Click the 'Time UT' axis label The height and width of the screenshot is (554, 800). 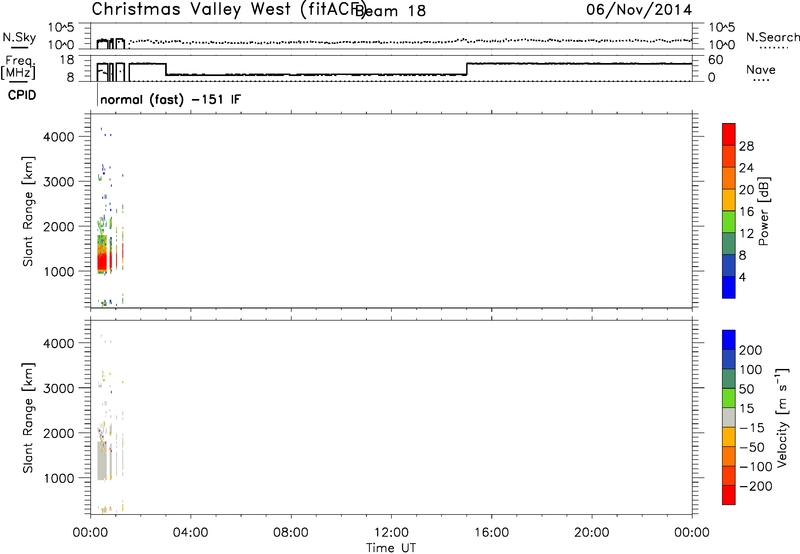click(391, 548)
